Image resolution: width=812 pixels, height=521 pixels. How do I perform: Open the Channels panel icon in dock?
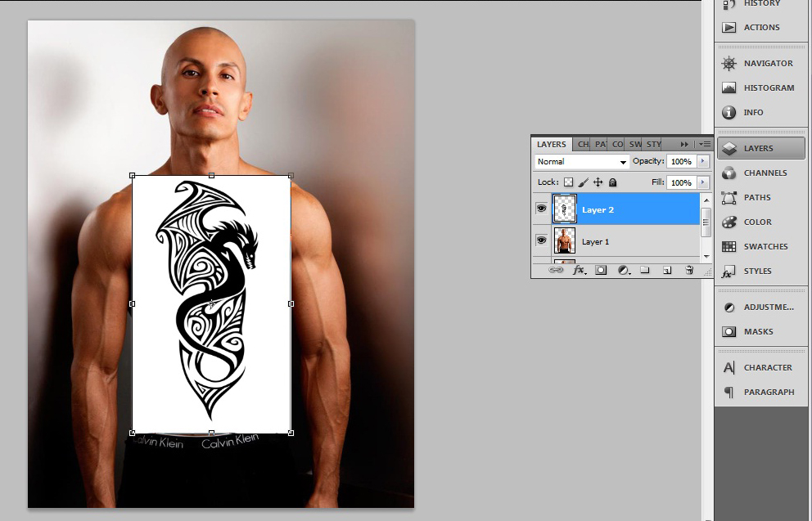pos(729,173)
